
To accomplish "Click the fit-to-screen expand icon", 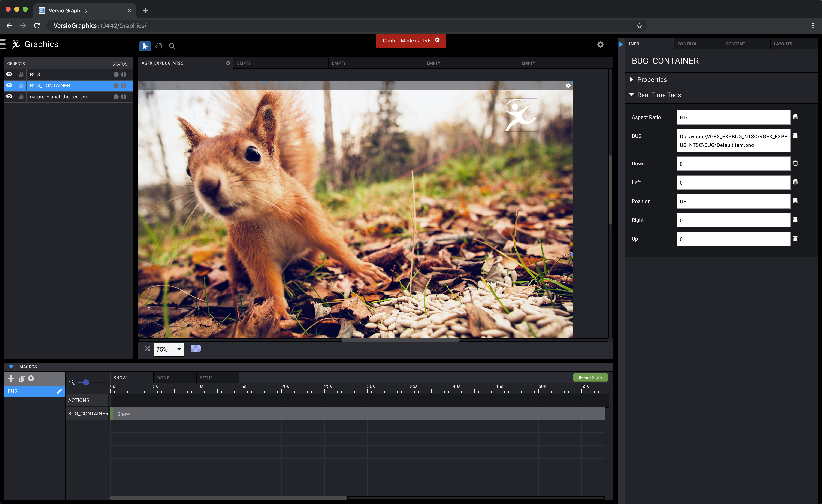I will [147, 349].
